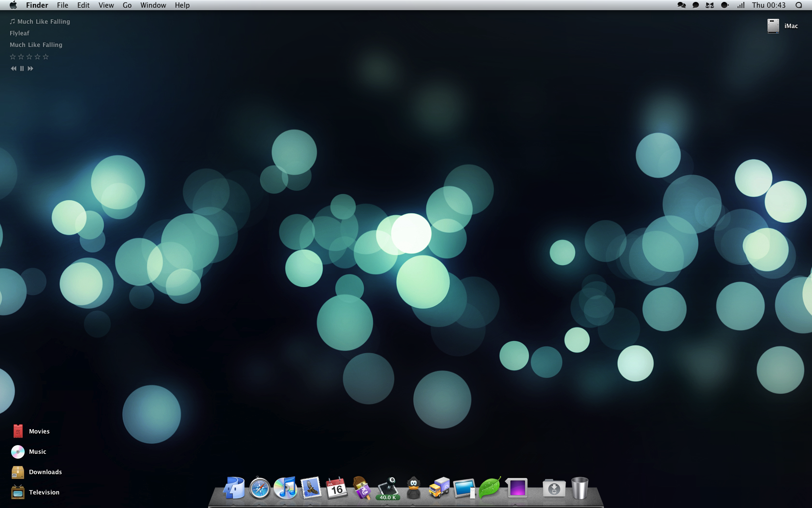Open the Go menu

click(x=127, y=5)
